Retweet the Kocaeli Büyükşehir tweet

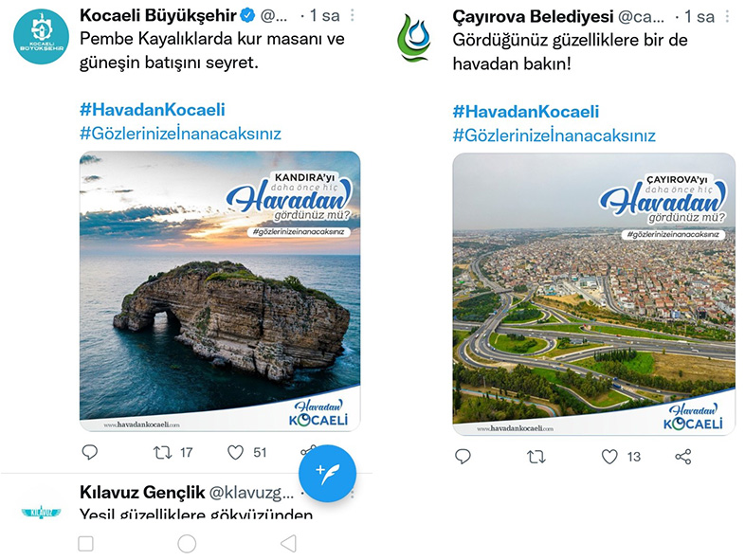click(x=162, y=453)
